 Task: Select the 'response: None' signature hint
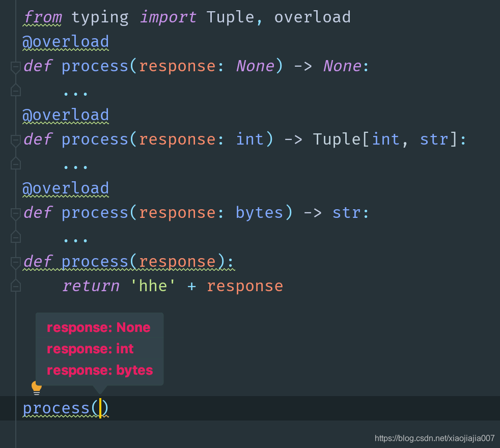(x=98, y=328)
